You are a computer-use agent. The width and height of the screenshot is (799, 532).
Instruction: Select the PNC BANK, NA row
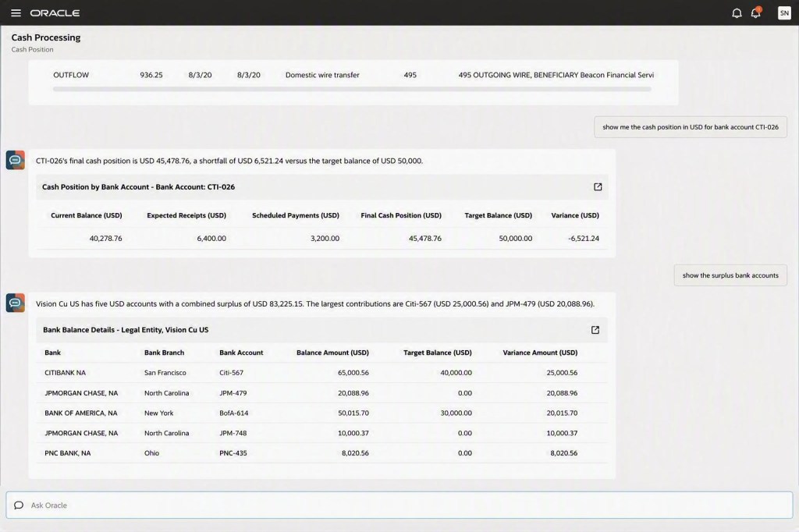click(321, 453)
